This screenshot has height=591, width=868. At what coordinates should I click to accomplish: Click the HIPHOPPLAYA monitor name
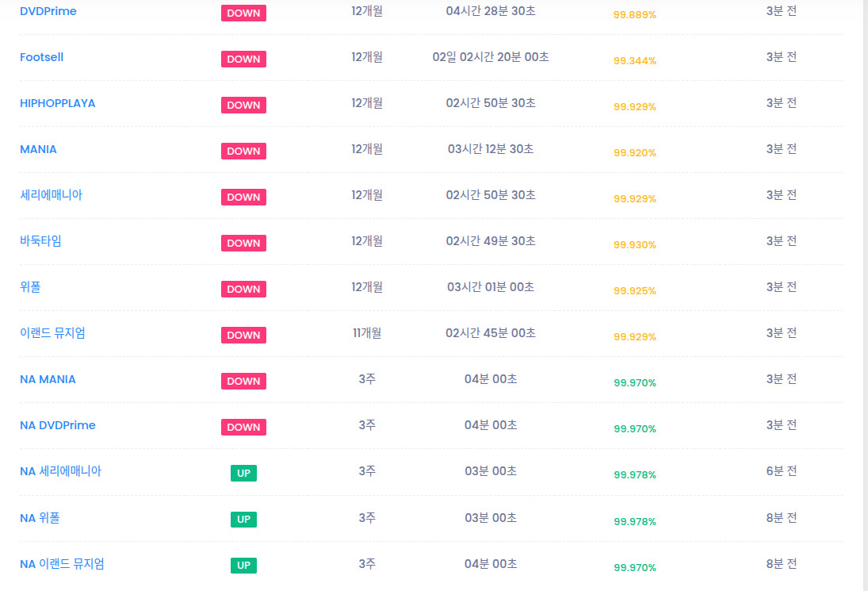tap(58, 103)
